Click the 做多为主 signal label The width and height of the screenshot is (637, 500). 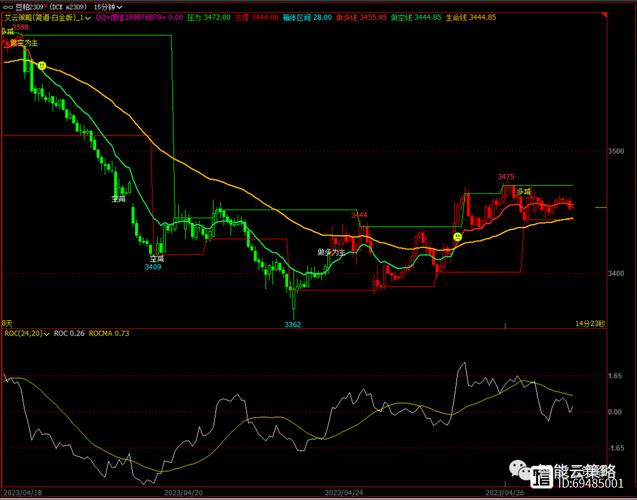tap(331, 252)
